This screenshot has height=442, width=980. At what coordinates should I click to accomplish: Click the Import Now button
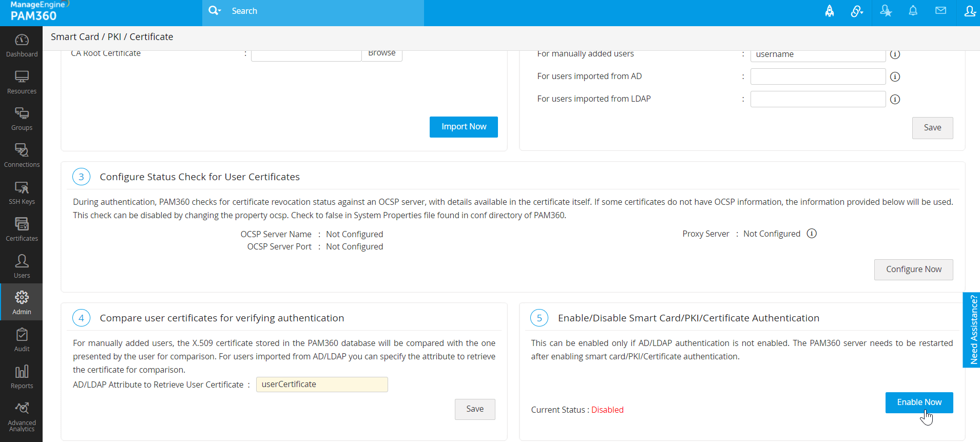464,127
